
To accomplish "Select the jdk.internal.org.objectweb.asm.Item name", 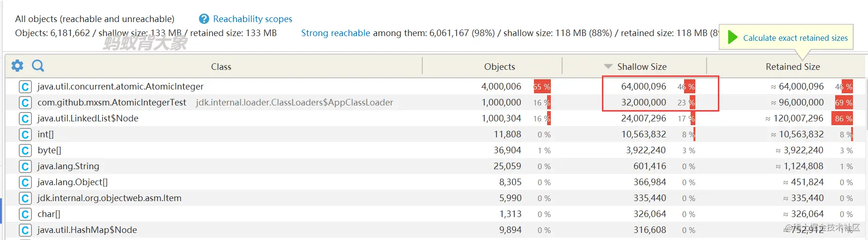I will (109, 198).
